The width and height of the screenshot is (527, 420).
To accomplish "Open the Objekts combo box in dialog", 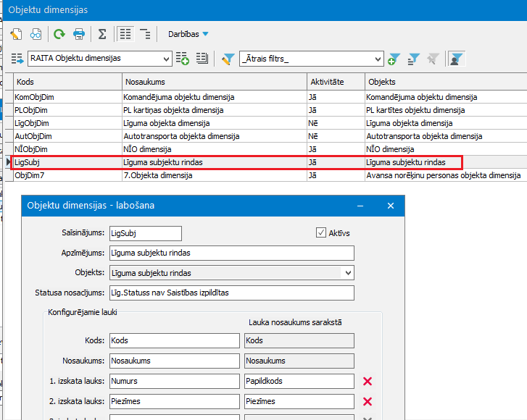I will 348,273.
